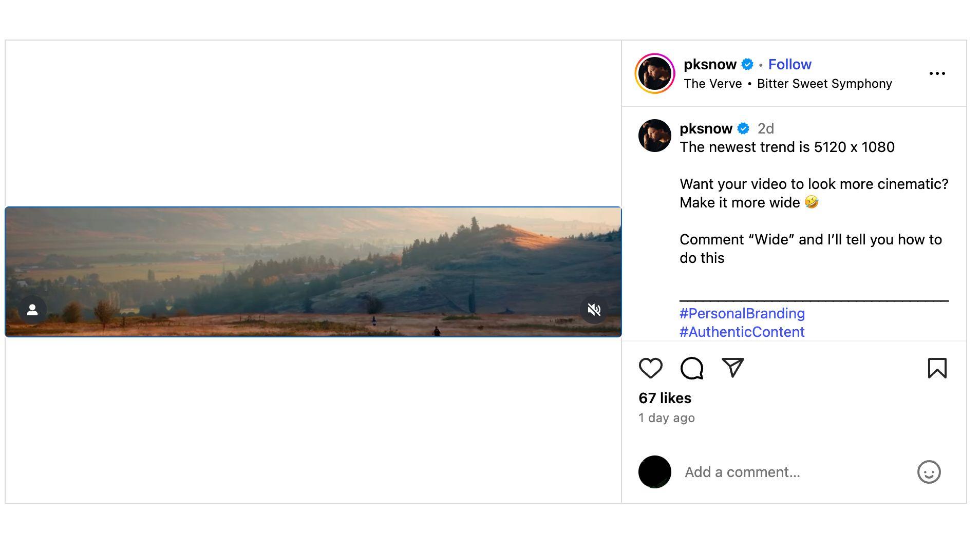Follow the pksnow account
This screenshot has height=551, width=980.
(789, 64)
